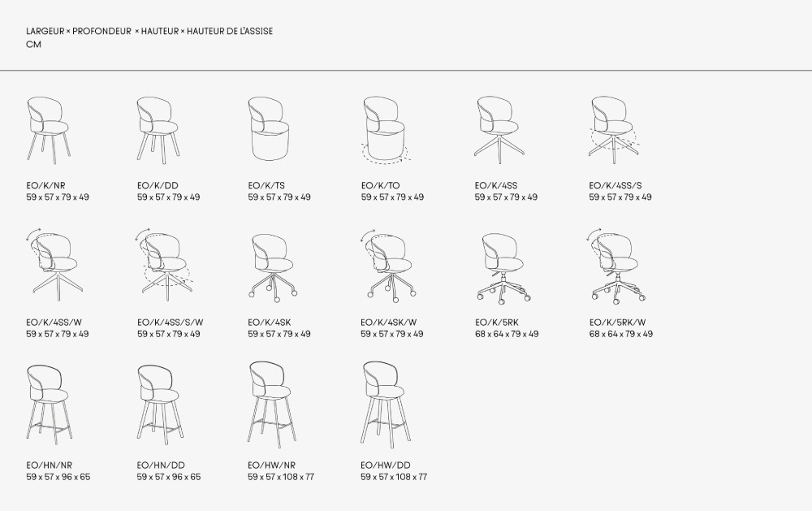Screen dimensions: 812x511
Task: Click the EO/HN/NR bar stool illustration
Action: click(50, 403)
